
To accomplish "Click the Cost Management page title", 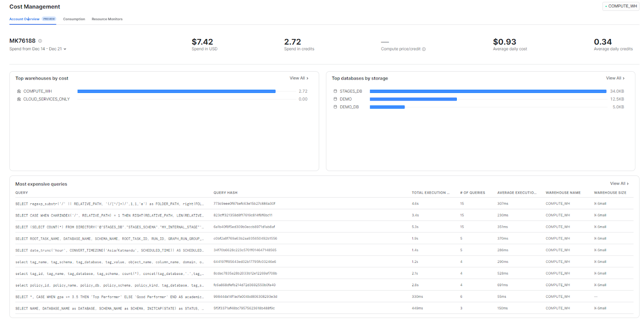I will coord(35,7).
